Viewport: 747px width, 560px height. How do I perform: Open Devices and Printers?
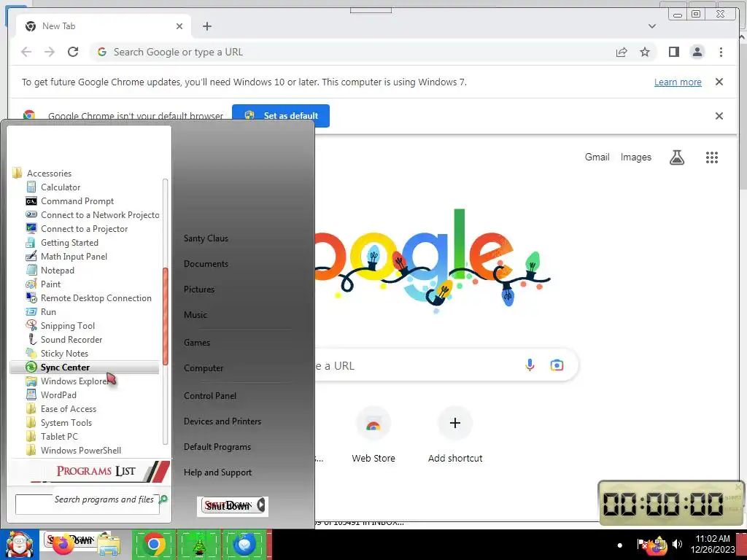click(222, 421)
